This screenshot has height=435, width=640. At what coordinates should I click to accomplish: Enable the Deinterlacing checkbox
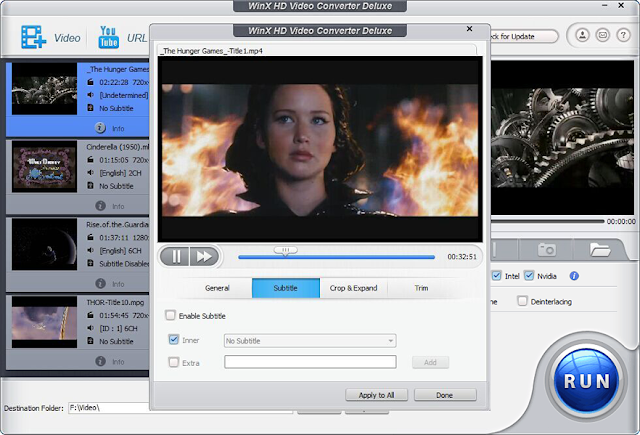pos(522,301)
